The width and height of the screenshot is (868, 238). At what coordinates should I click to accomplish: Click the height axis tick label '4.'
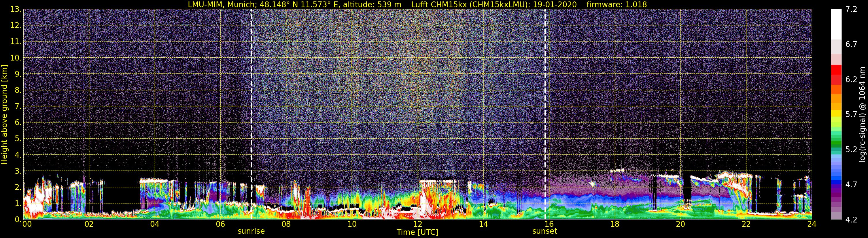point(18,155)
